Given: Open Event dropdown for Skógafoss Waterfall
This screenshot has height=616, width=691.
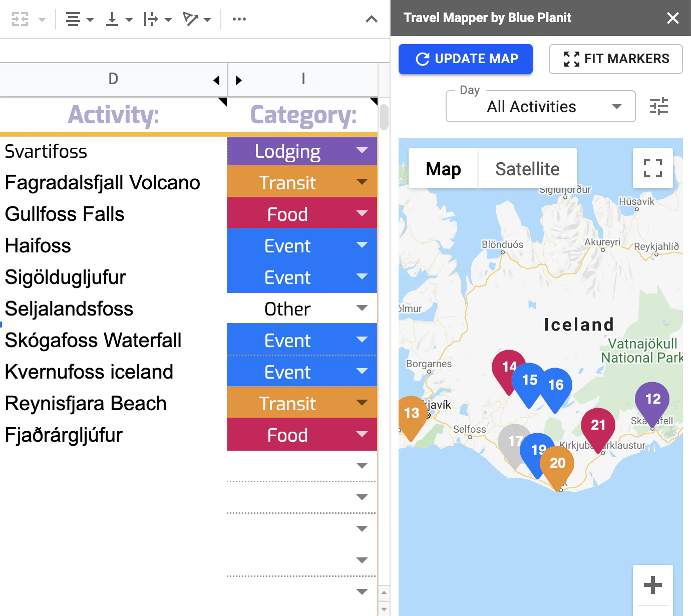Looking at the screenshot, I should tap(362, 340).
